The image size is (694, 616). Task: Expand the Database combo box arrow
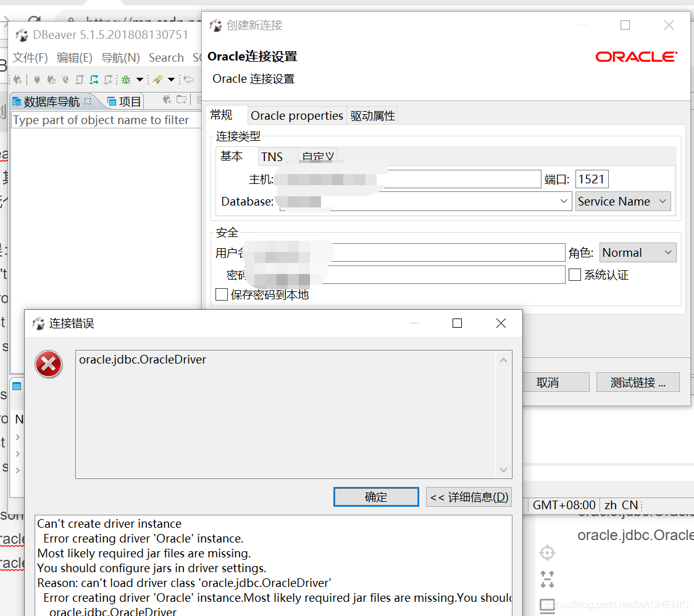pos(563,201)
